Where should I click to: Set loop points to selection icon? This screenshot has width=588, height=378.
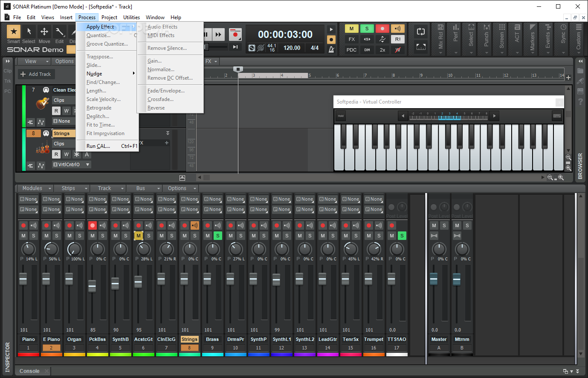tap(421, 47)
